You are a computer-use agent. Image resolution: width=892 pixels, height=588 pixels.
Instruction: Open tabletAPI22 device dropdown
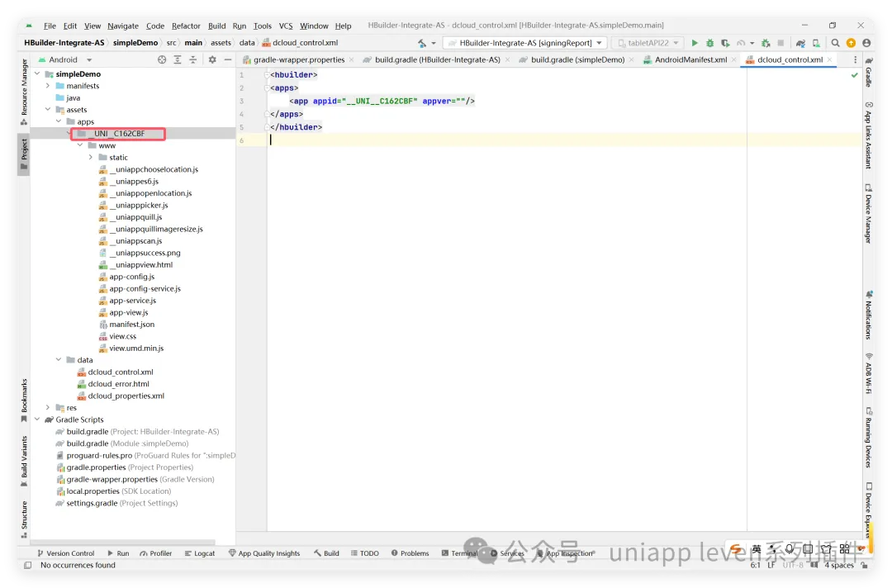648,43
